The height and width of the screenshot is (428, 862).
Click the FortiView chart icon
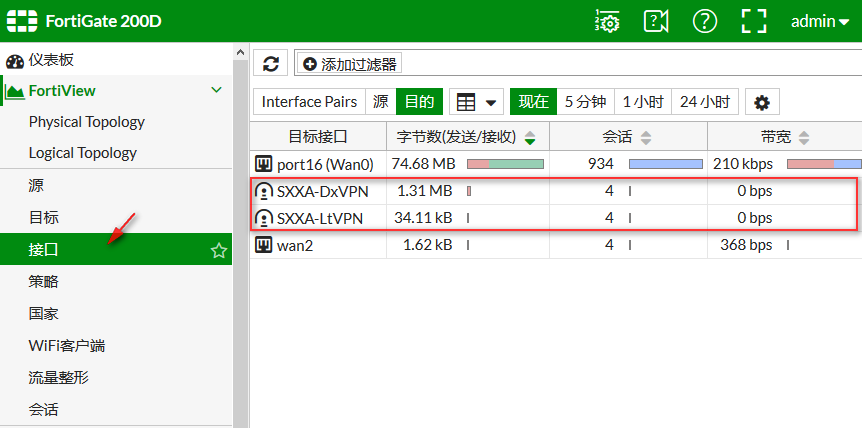click(15, 91)
